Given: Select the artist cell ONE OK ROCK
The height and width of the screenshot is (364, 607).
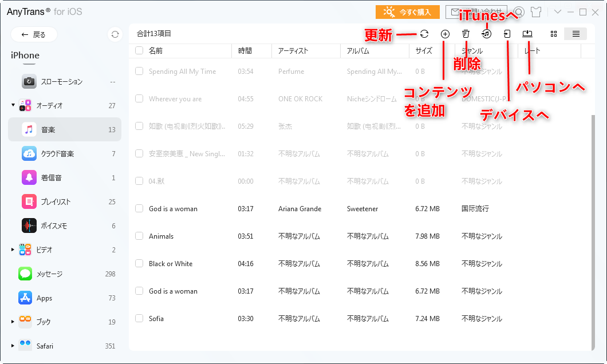Looking at the screenshot, I should pos(301,99).
